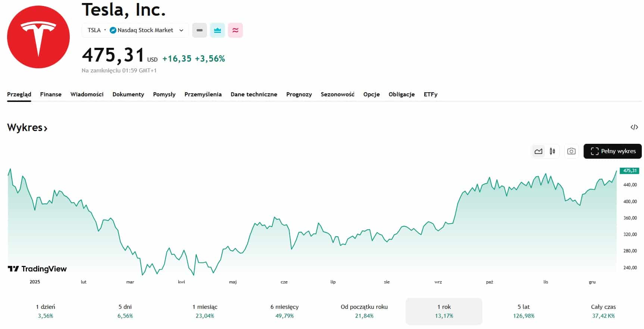The height and width of the screenshot is (329, 644).
Task: Open the Prognozy tab
Action: point(299,94)
